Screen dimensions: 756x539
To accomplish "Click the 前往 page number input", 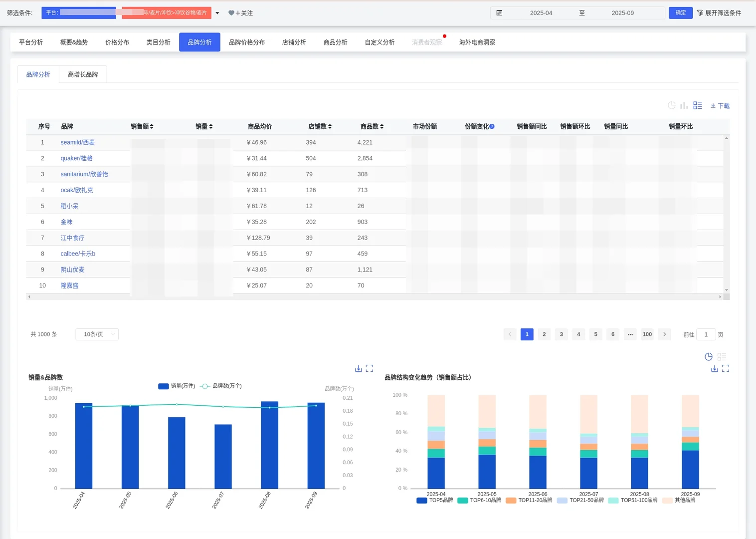I will tap(706, 334).
